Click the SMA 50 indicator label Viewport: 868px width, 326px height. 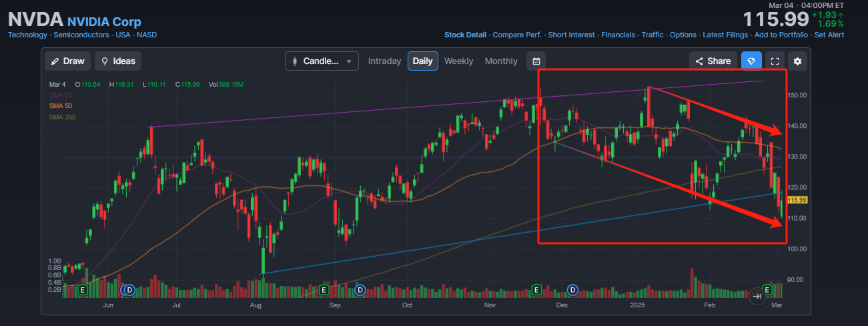tap(61, 106)
